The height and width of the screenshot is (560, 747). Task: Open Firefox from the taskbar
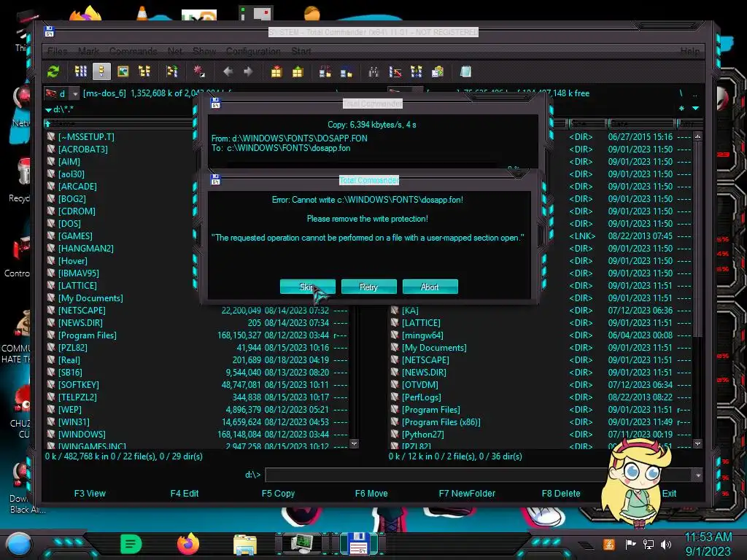point(188,544)
